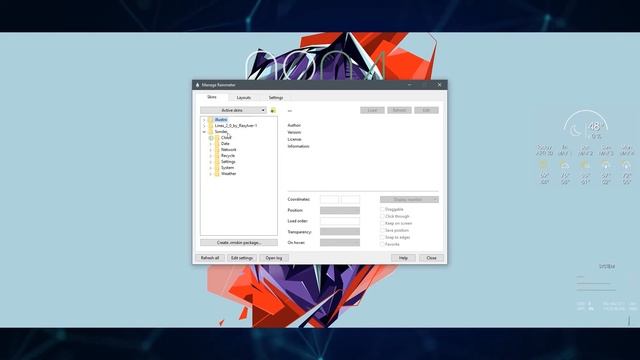Expand the Recycle node under Sonder
Screen dimensions: 640x360
(x=211, y=156)
